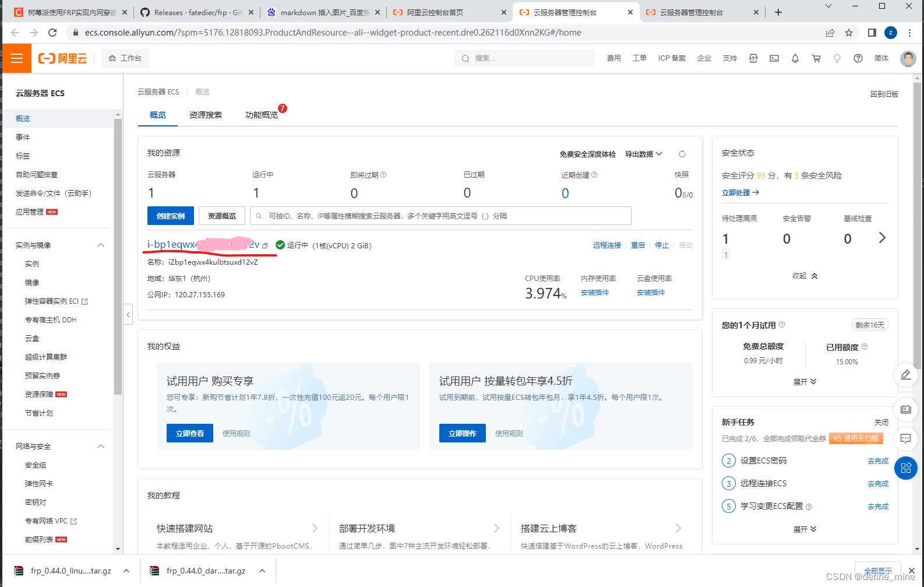Open 导出数据 dropdown

(644, 154)
